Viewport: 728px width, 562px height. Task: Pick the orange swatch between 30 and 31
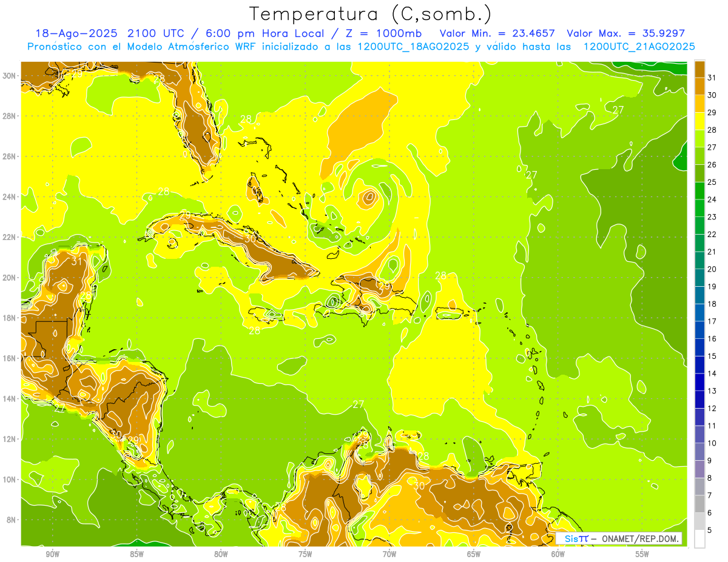point(699,87)
